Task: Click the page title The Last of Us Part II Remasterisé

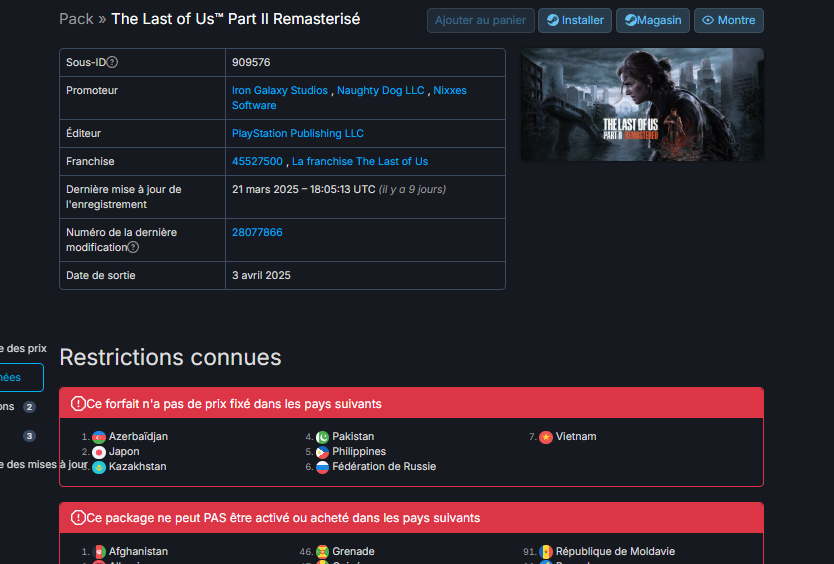Action: pyautogui.click(x=236, y=19)
